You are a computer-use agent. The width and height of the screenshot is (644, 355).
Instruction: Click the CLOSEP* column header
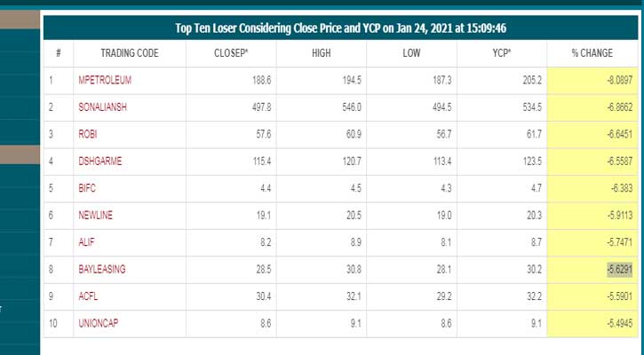(231, 53)
